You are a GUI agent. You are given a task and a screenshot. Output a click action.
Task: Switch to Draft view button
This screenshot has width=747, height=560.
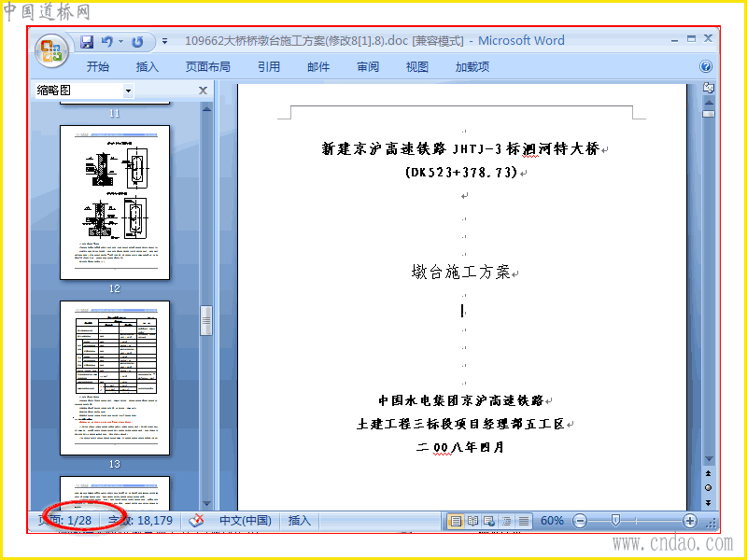524,521
